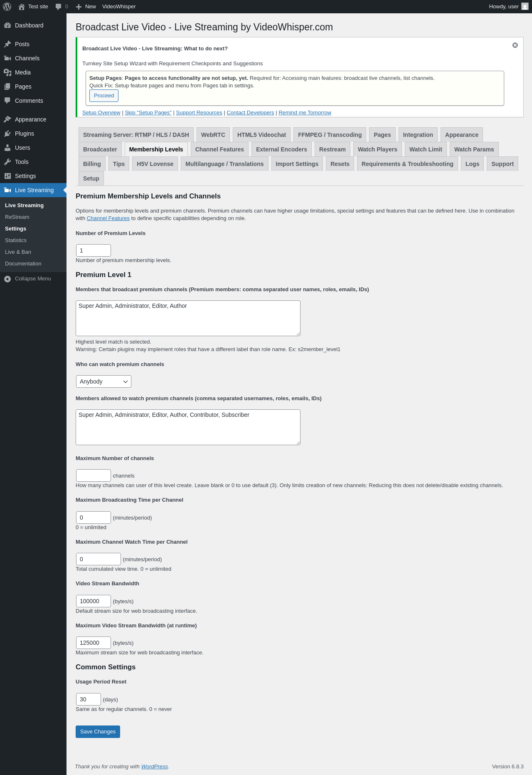Viewport: 532px width, 775px height.
Task: Switch to the Logs tab
Action: [472, 164]
